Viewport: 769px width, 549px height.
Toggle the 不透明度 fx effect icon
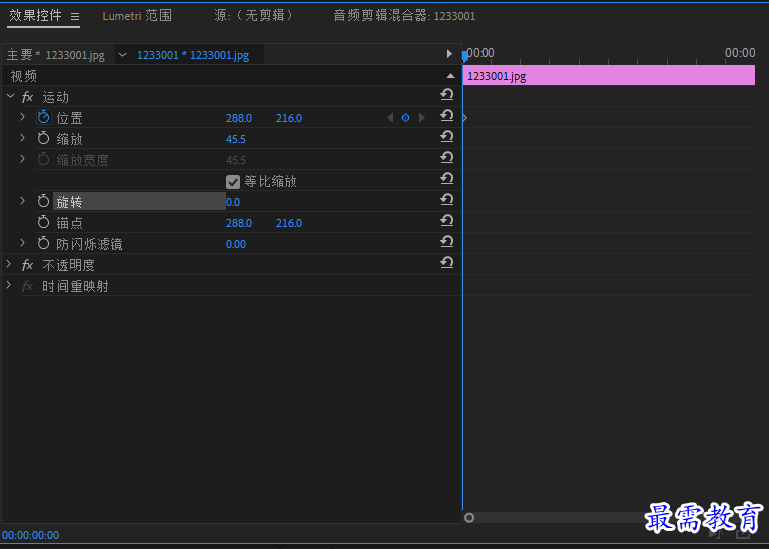[x=27, y=265]
